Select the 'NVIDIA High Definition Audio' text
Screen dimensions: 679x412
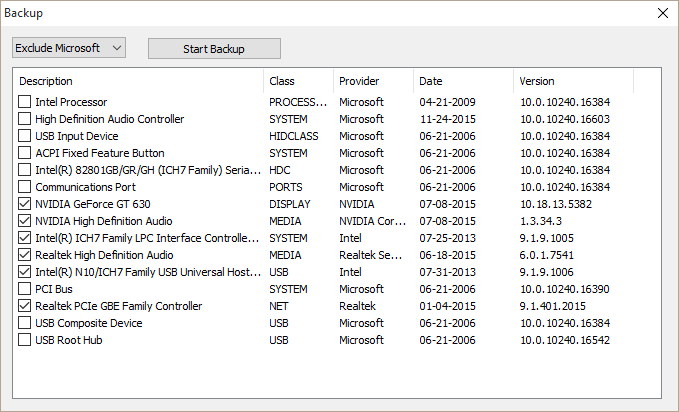click(104, 221)
